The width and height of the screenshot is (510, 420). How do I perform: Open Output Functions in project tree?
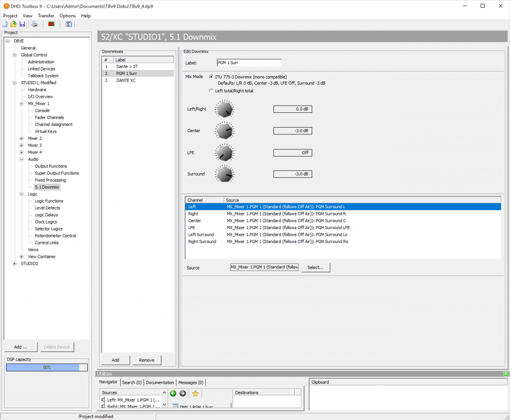(x=50, y=166)
